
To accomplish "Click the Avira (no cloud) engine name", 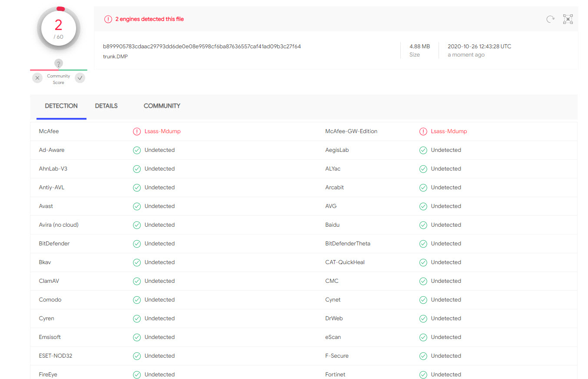I will click(59, 225).
